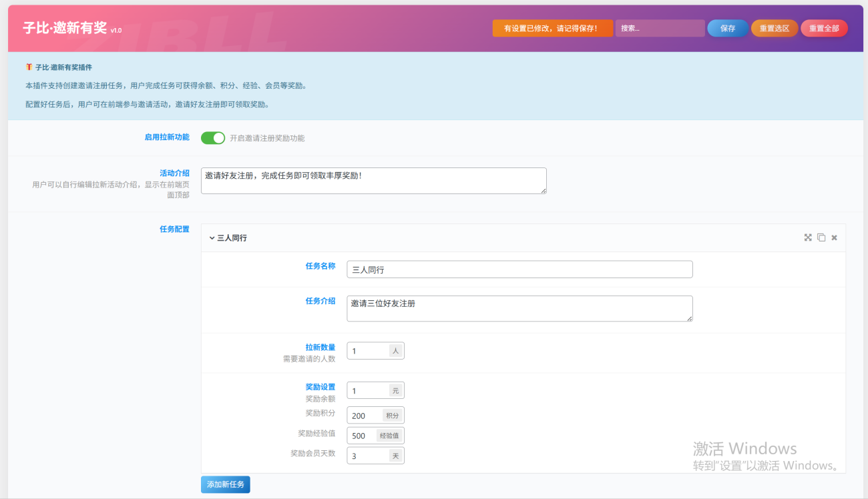Click the 奖励会员天数 field showing 3
The height and width of the screenshot is (499, 868).
click(368, 456)
